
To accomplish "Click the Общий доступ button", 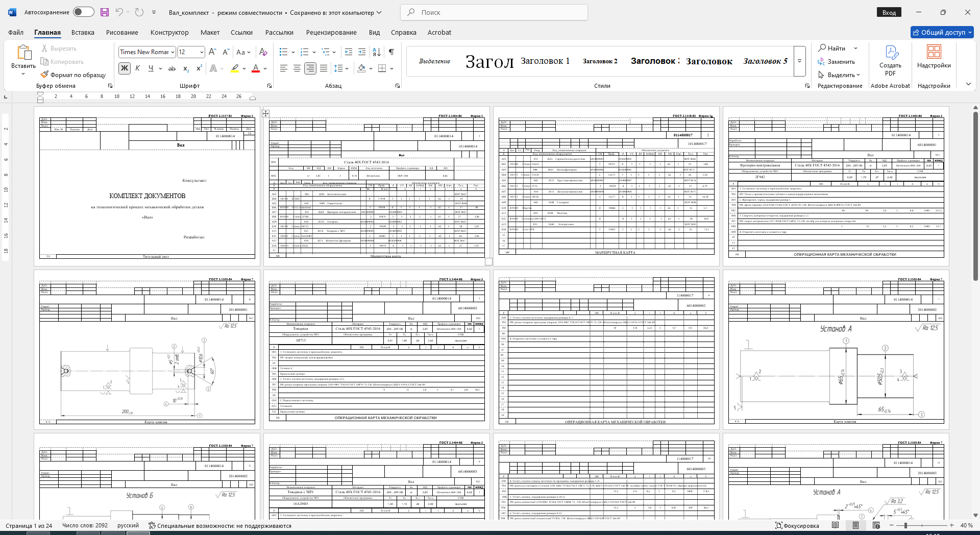I will (x=942, y=32).
